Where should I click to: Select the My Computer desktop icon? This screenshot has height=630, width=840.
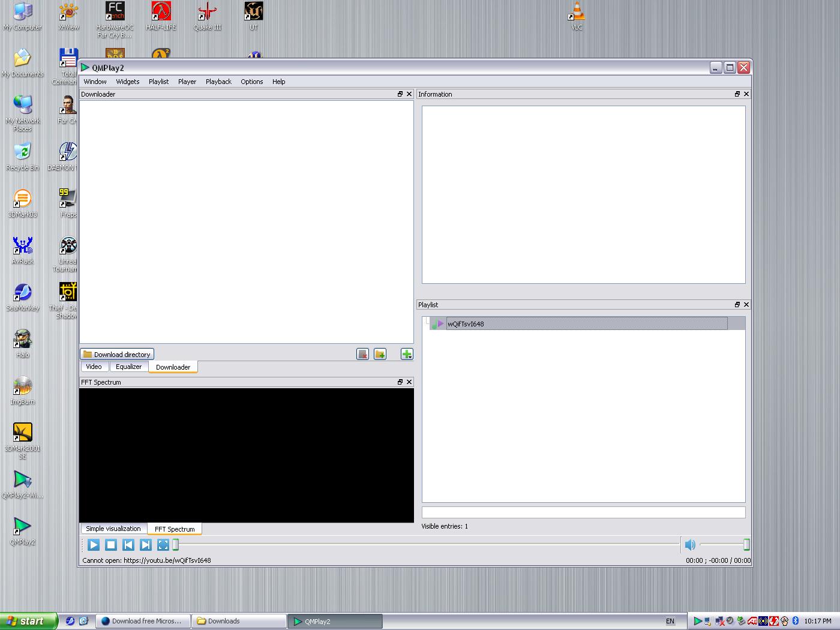(22, 16)
